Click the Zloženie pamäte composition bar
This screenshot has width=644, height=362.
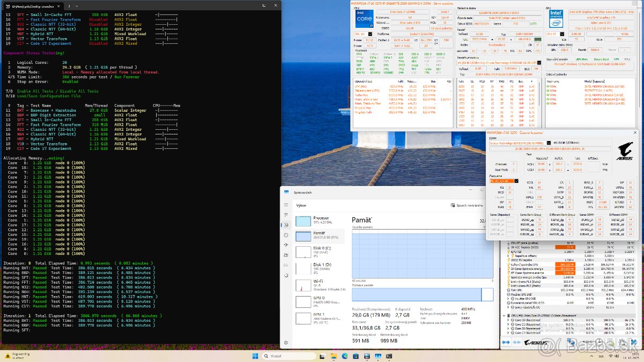(424, 294)
